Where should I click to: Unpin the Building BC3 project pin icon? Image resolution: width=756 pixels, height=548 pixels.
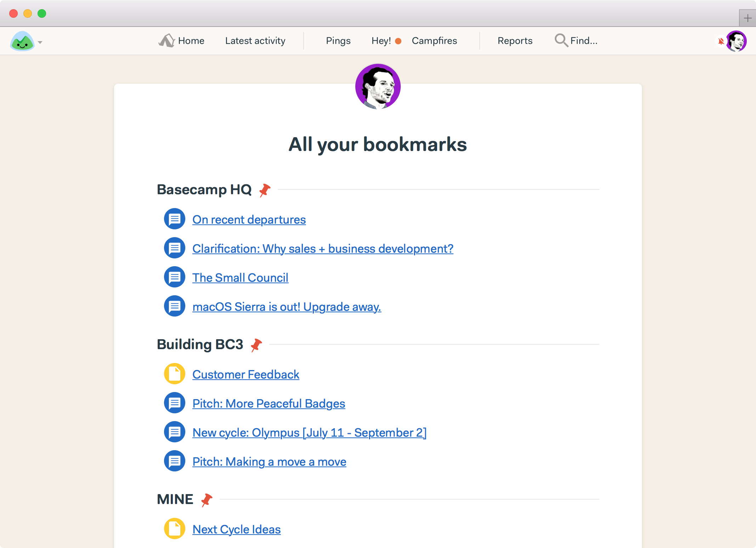256,345
